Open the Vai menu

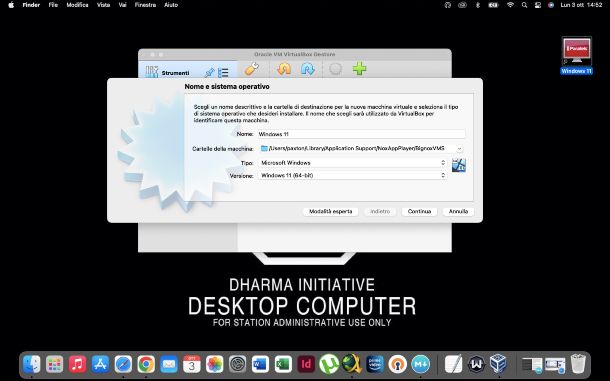tap(123, 5)
